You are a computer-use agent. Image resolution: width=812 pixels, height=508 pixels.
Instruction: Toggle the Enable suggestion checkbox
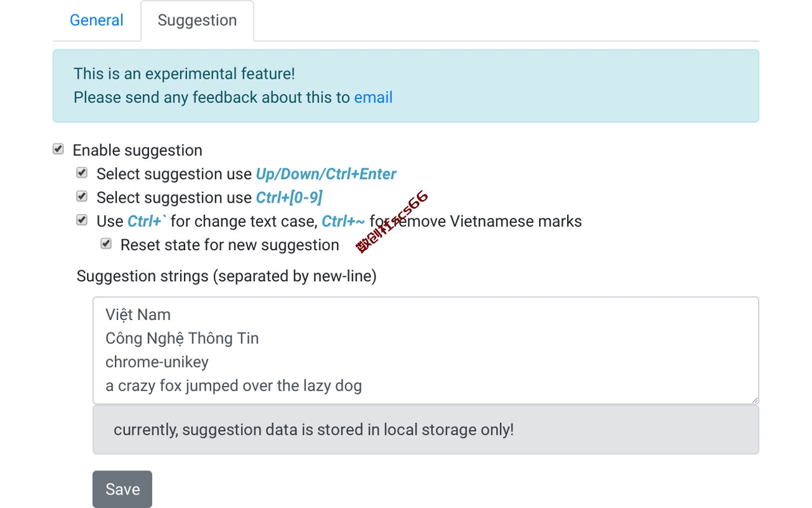pyautogui.click(x=58, y=149)
